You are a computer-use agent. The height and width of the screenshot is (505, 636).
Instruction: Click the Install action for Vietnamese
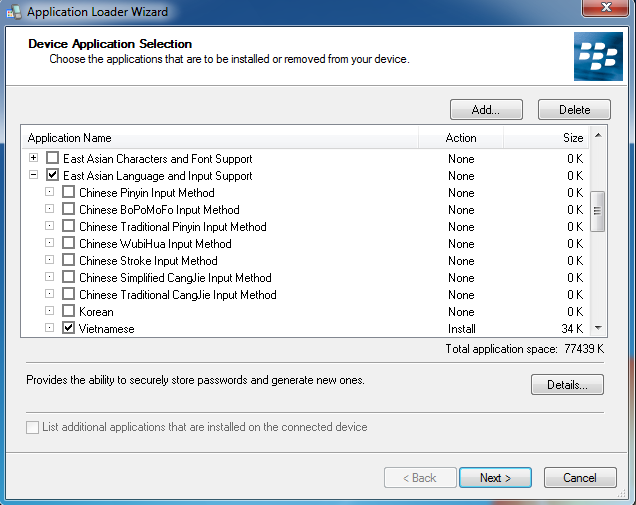[462, 329]
